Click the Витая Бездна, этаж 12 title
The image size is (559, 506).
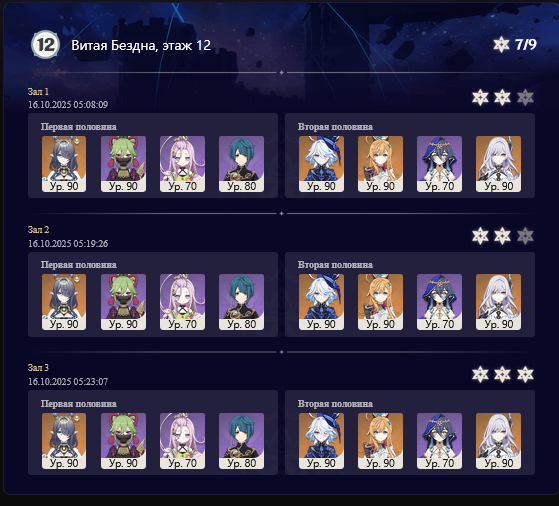click(141, 45)
